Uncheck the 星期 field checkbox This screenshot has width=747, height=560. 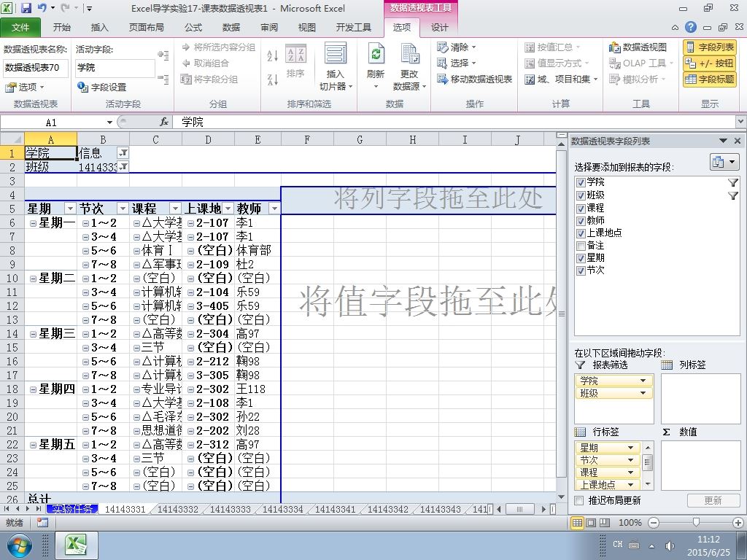pos(581,258)
